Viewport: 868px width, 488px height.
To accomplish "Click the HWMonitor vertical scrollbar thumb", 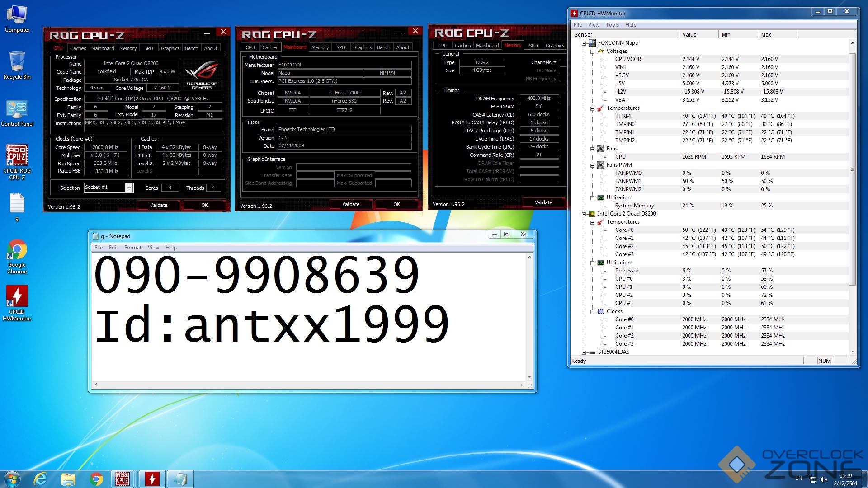I will (x=853, y=169).
